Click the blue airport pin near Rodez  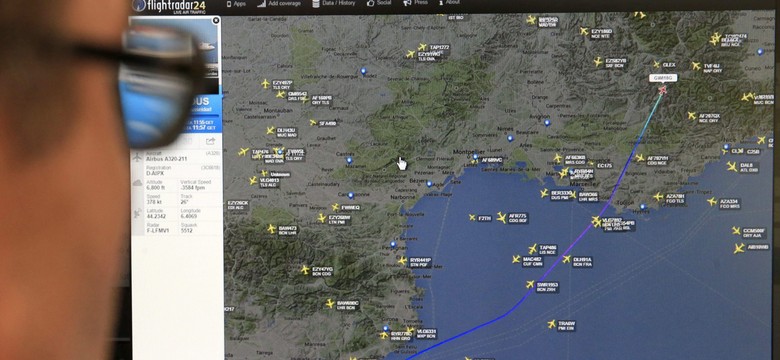364,71
